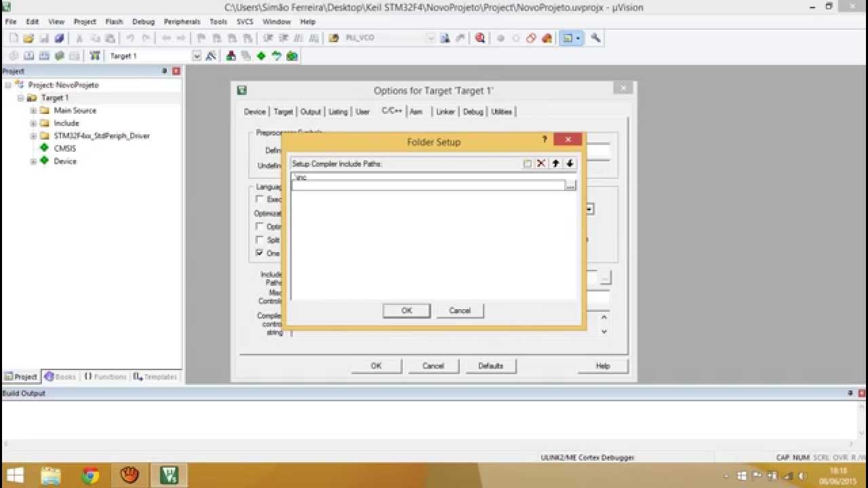The height and width of the screenshot is (488, 868).
Task: Uncheck the 'One' checkbox in the Options dialog
Action: pos(259,253)
